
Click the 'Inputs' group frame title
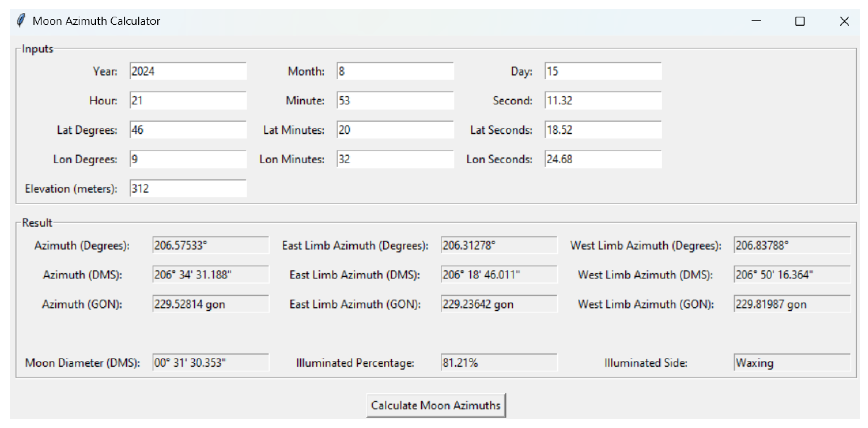(x=37, y=49)
